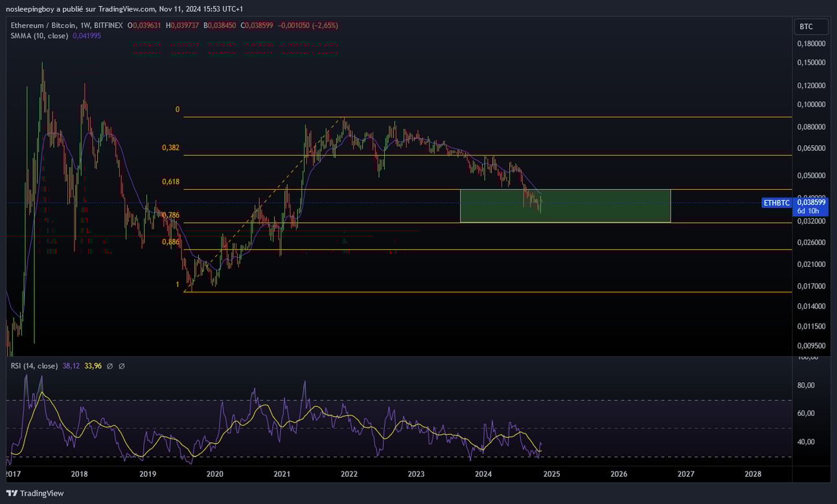
Task: Click the 2024 label on the time axis
Action: 484,474
